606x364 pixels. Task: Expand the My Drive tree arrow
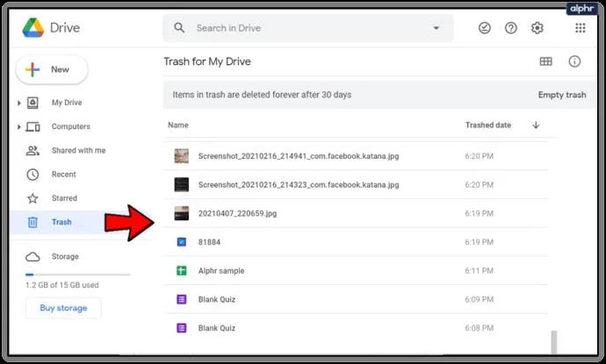pyautogui.click(x=18, y=103)
